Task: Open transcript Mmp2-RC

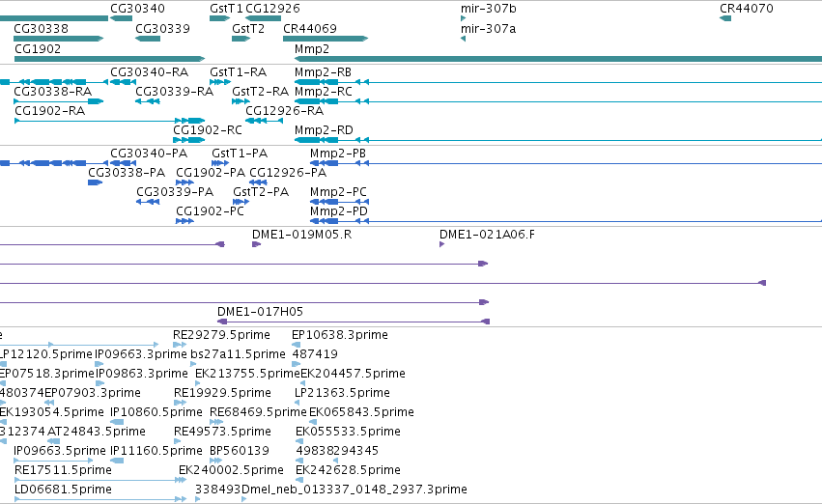Action: [x=324, y=91]
